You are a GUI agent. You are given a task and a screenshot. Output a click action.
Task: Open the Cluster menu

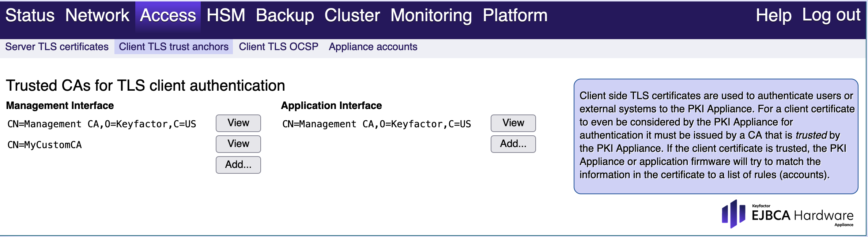click(x=352, y=15)
